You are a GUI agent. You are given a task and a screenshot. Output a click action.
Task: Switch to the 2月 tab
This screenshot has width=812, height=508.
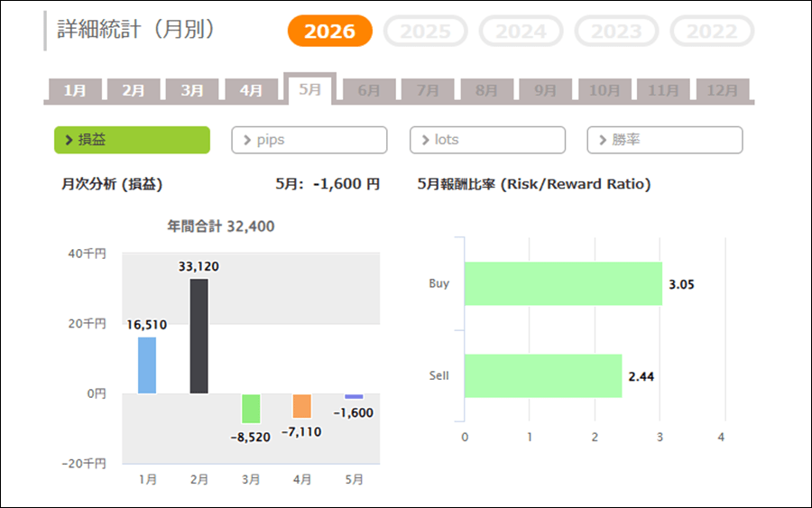[x=134, y=90]
